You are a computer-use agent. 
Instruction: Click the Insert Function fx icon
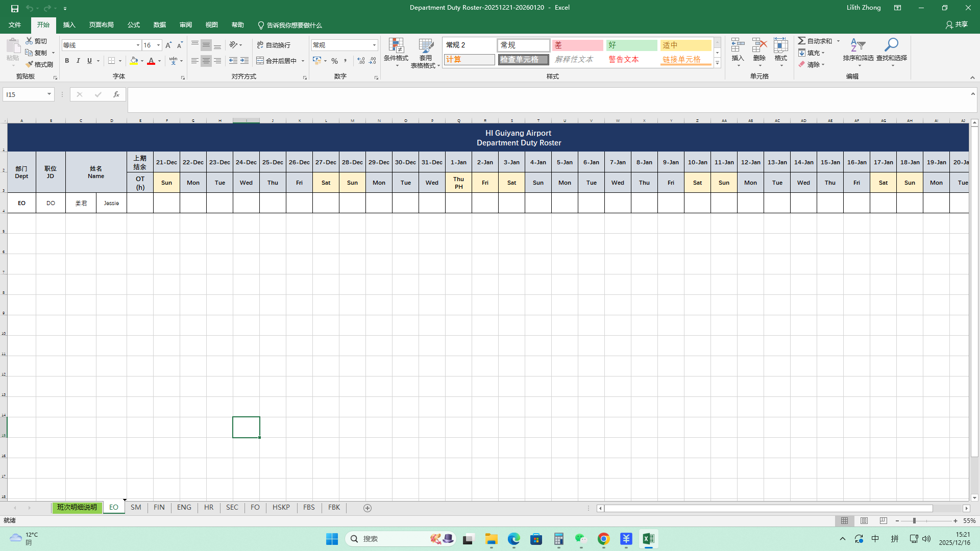pyautogui.click(x=116, y=94)
